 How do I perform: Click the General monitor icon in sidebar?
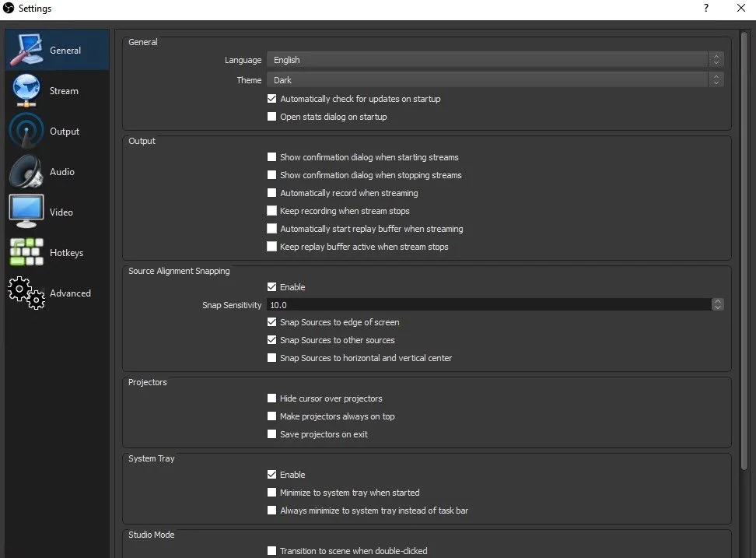26,50
